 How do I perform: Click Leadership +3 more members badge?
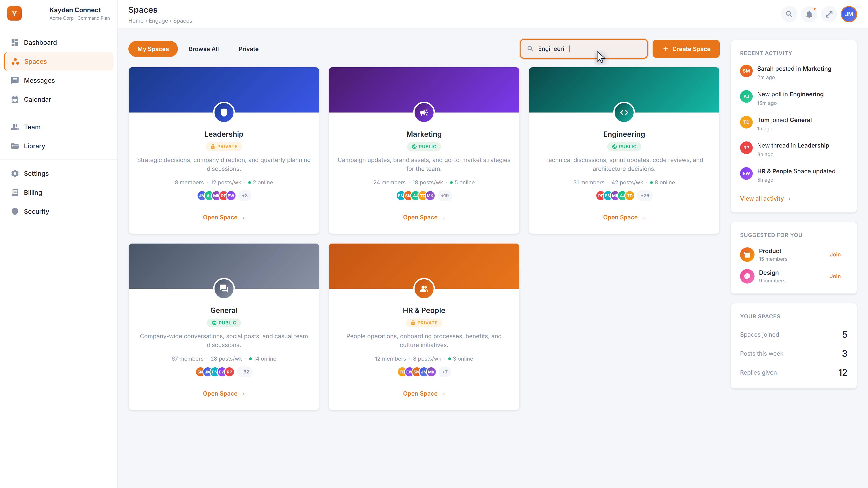(245, 196)
